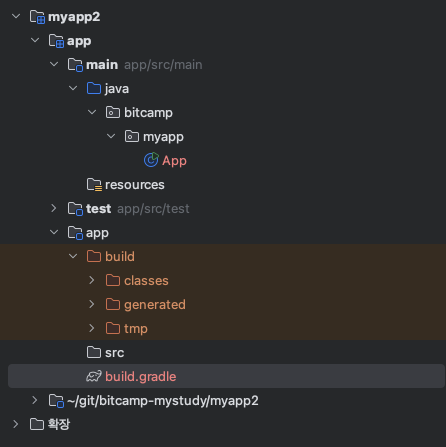This screenshot has width=446, height=447.
Task: Click the myapp package icon
Action: 132,136
